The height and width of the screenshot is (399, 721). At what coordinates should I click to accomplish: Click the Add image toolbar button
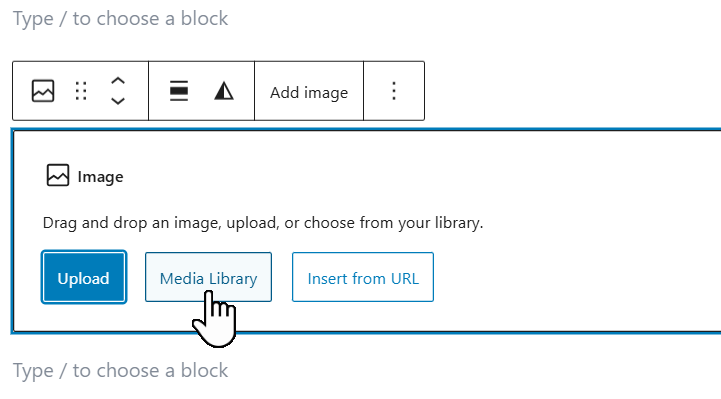309,91
